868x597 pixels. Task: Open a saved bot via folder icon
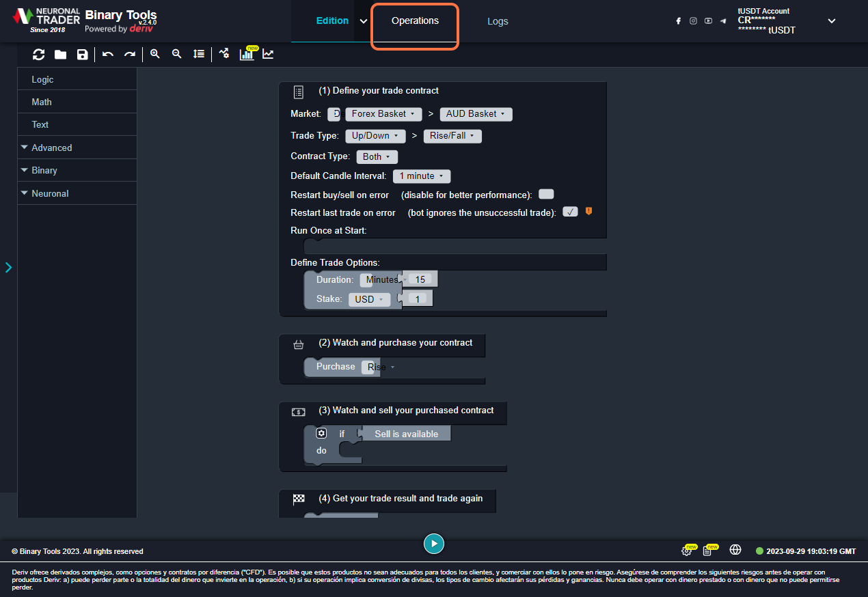60,55
